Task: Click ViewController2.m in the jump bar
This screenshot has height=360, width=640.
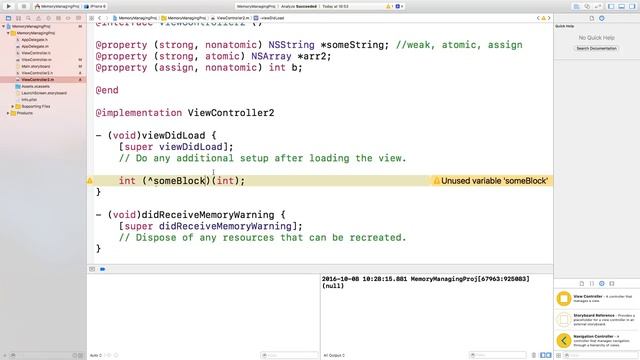Action: coord(230,18)
